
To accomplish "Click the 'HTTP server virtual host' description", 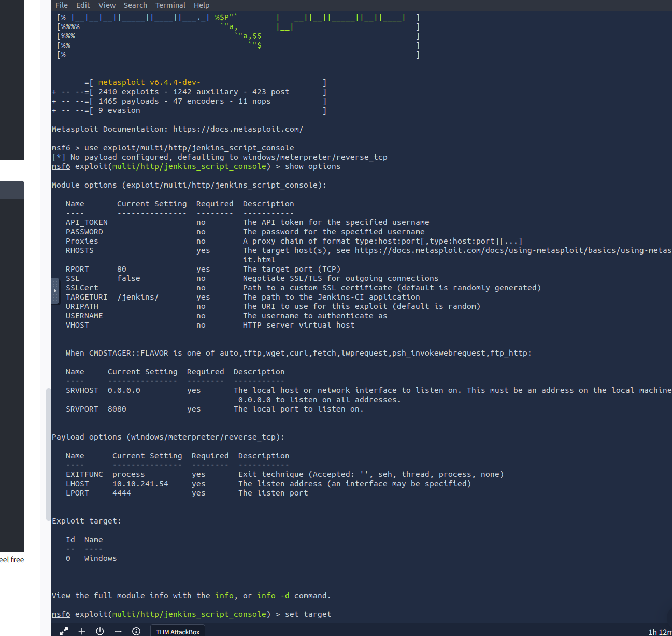I will [299, 325].
